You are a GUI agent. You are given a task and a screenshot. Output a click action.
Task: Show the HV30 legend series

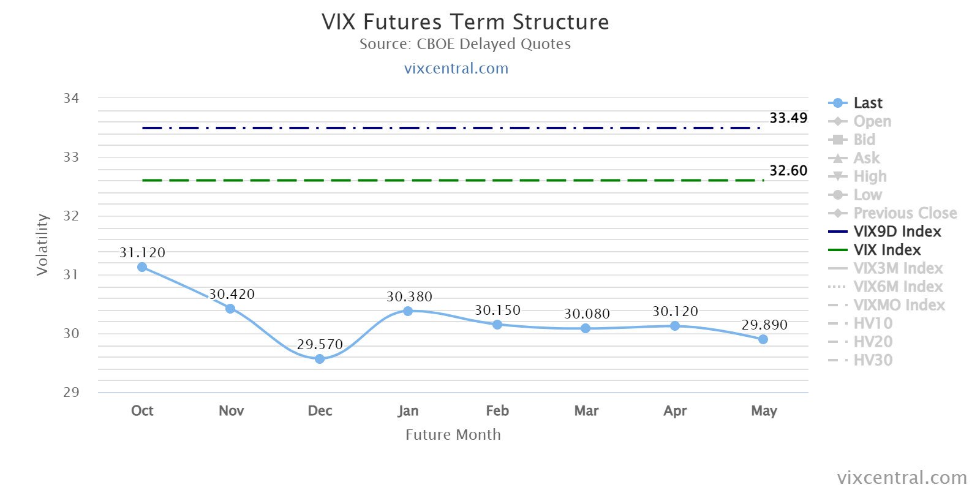pyautogui.click(x=860, y=360)
